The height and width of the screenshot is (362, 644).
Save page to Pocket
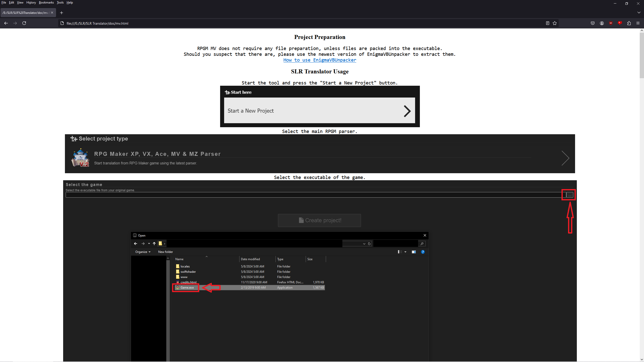593,23
